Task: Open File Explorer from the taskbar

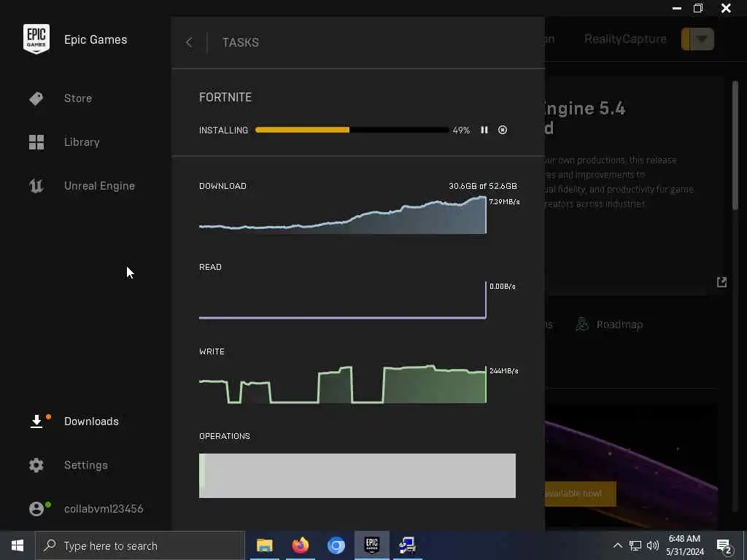Action: point(264,545)
